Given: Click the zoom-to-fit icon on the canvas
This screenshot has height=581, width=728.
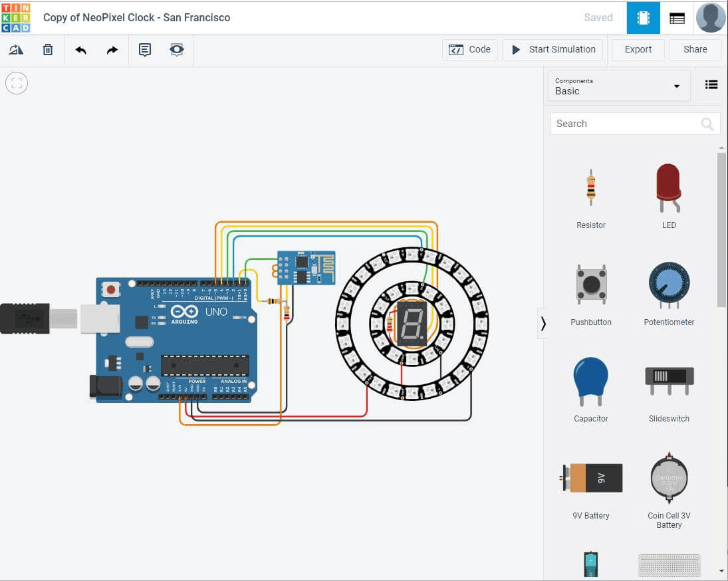Looking at the screenshot, I should click(16, 82).
